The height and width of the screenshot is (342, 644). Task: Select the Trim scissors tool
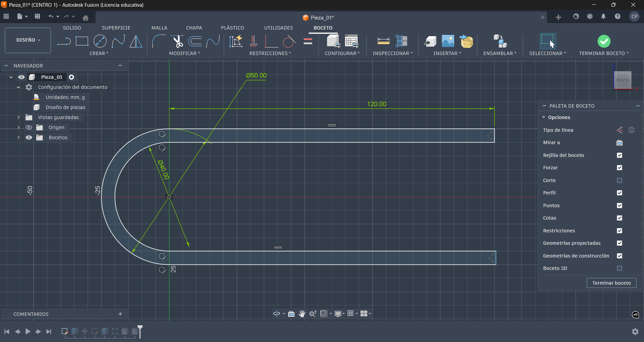(178, 41)
